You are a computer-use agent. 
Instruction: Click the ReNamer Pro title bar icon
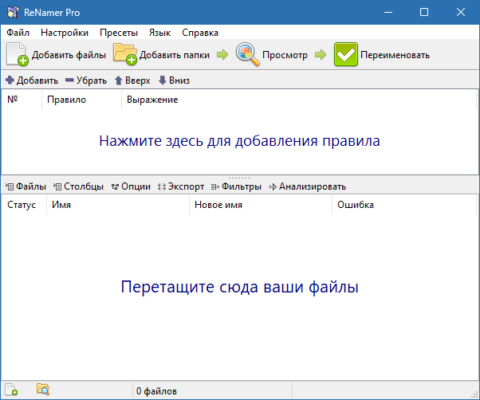13,12
